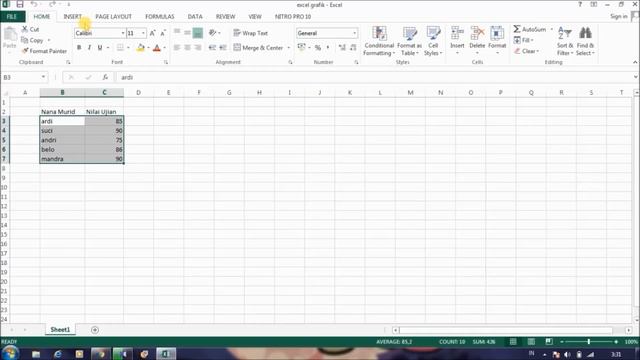This screenshot has width=640, height=360.
Task: Toggle middle align button
Action: (x=187, y=33)
